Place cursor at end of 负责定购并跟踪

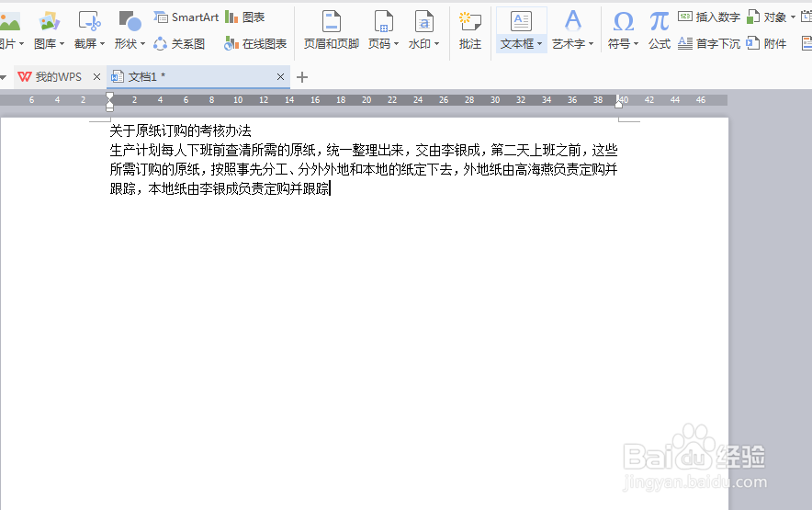point(330,188)
